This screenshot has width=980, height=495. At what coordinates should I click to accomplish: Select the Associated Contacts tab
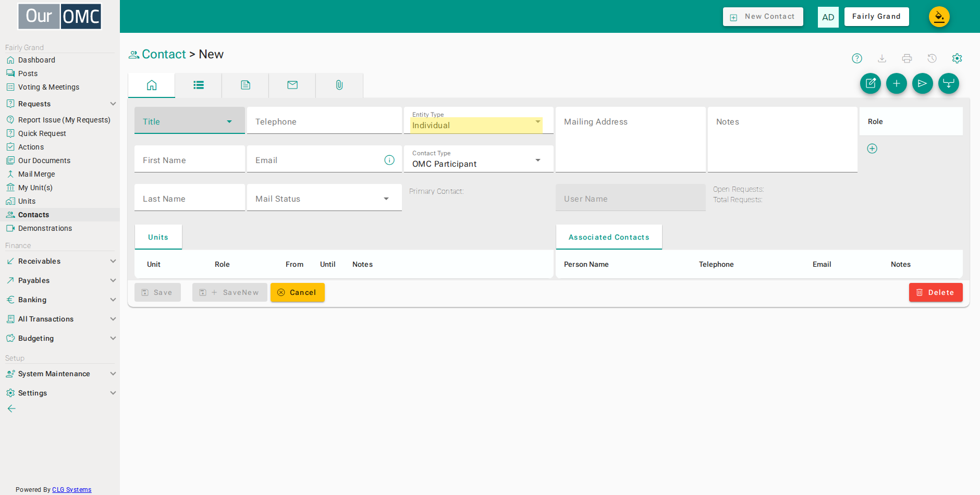pyautogui.click(x=609, y=237)
